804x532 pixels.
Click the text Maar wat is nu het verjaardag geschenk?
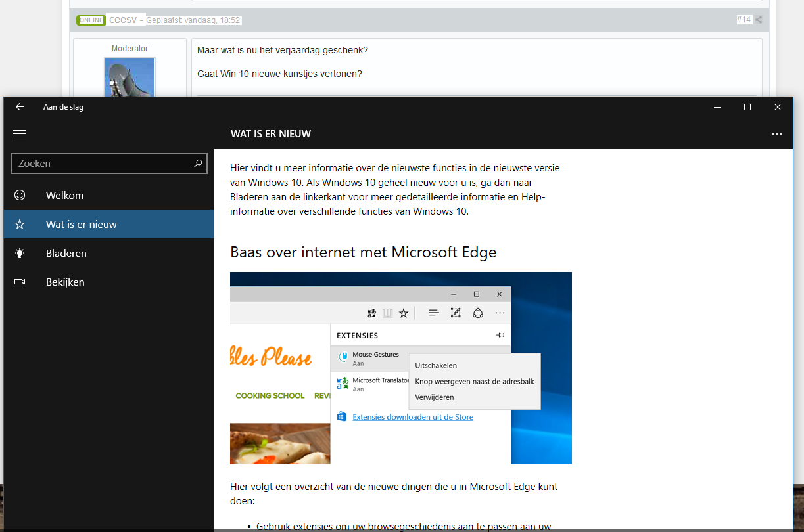283,50
